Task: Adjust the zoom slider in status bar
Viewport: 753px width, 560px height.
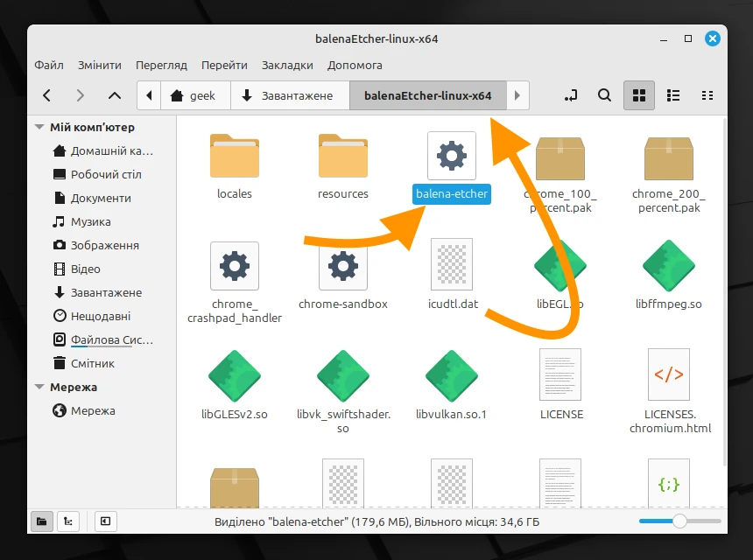Action: pyautogui.click(x=680, y=521)
